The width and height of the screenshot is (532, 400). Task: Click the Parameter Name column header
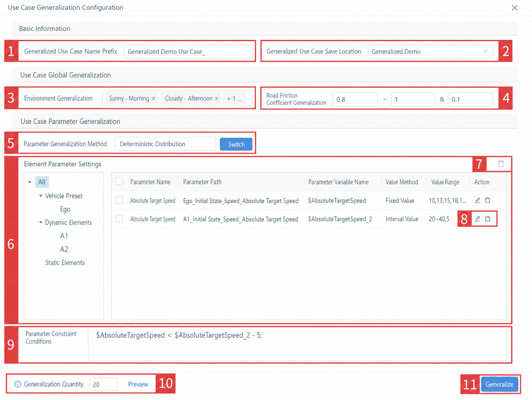pyautogui.click(x=150, y=182)
